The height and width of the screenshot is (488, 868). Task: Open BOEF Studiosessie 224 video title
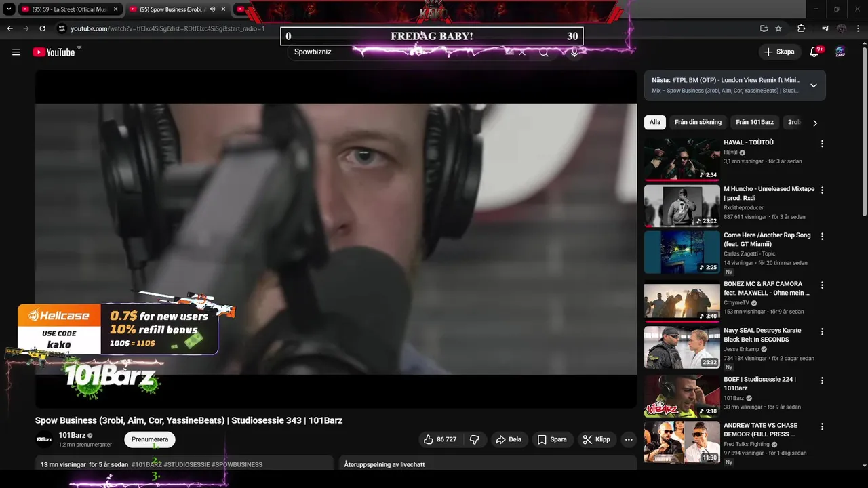pos(759,384)
